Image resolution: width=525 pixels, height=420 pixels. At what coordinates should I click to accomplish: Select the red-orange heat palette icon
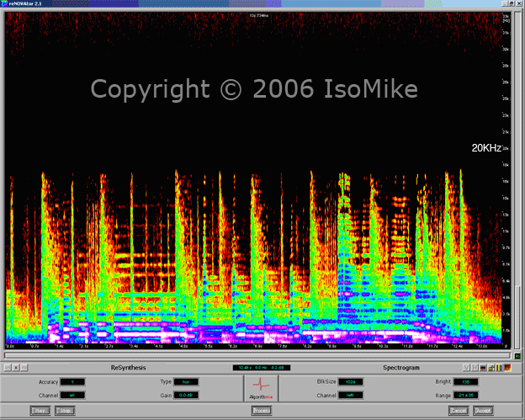pos(507,368)
